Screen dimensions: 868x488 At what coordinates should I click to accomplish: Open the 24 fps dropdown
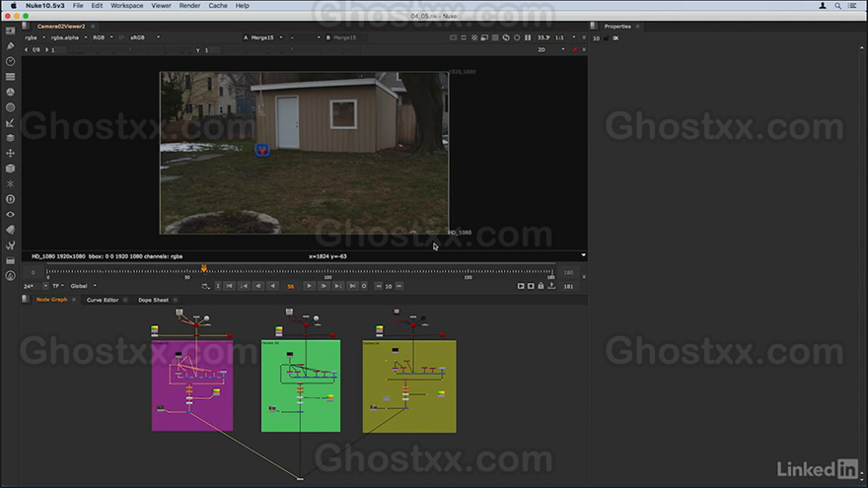point(36,286)
